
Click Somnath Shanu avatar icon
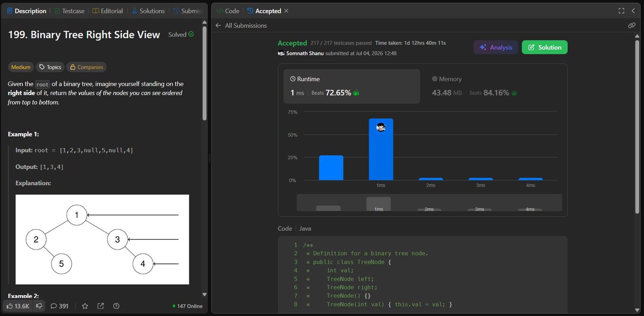281,53
